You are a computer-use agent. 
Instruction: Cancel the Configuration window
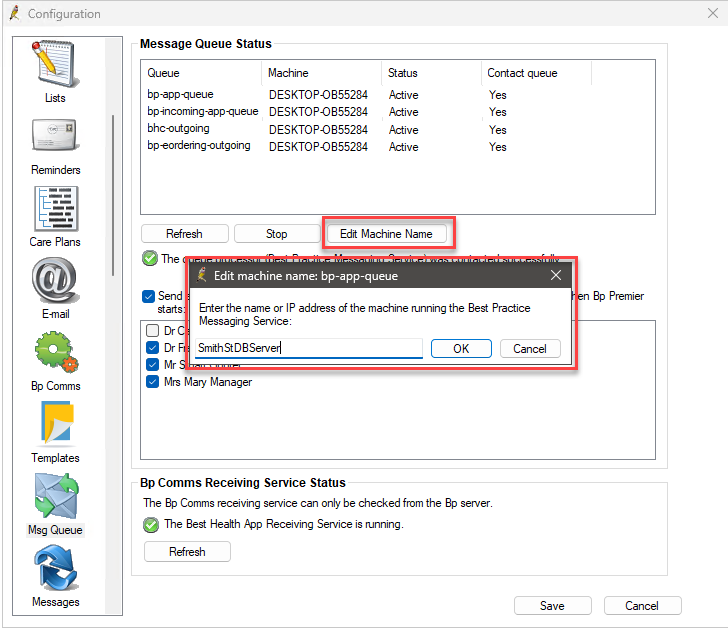(642, 606)
